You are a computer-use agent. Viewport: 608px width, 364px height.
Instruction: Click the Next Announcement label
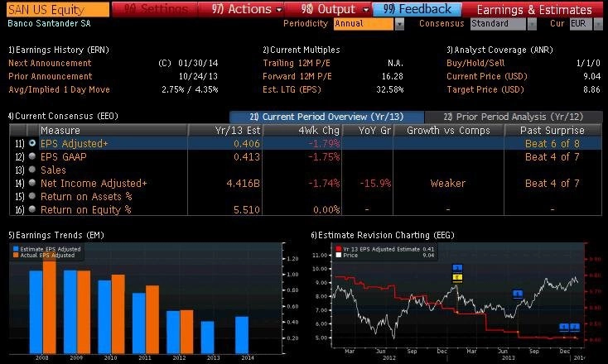pos(50,63)
